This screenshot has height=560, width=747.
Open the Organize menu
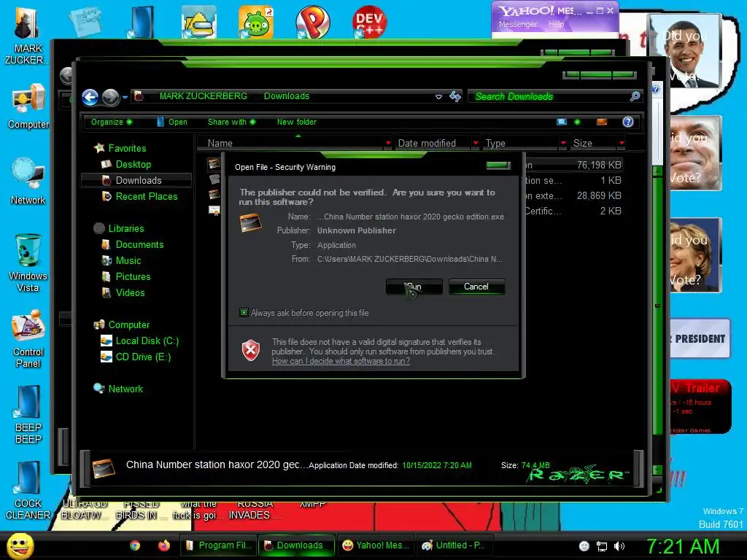pyautogui.click(x=112, y=122)
